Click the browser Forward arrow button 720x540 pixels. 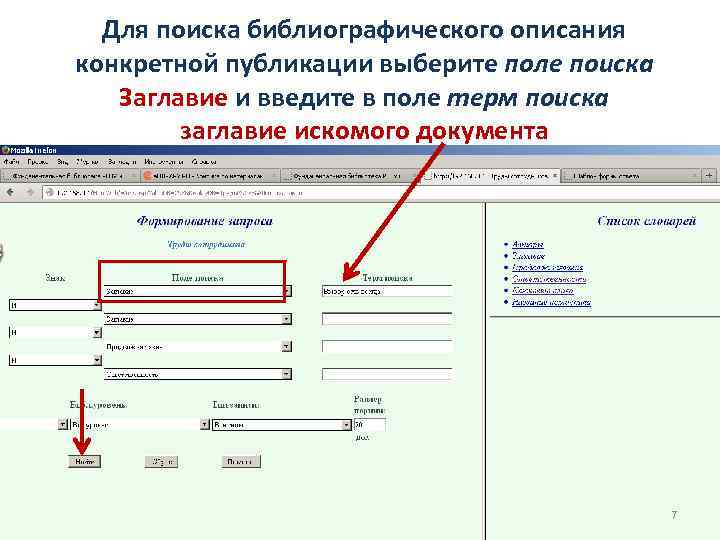coord(30,192)
